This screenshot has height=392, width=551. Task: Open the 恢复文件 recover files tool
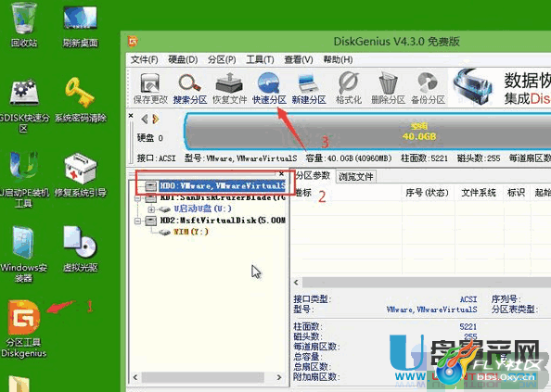pos(229,88)
